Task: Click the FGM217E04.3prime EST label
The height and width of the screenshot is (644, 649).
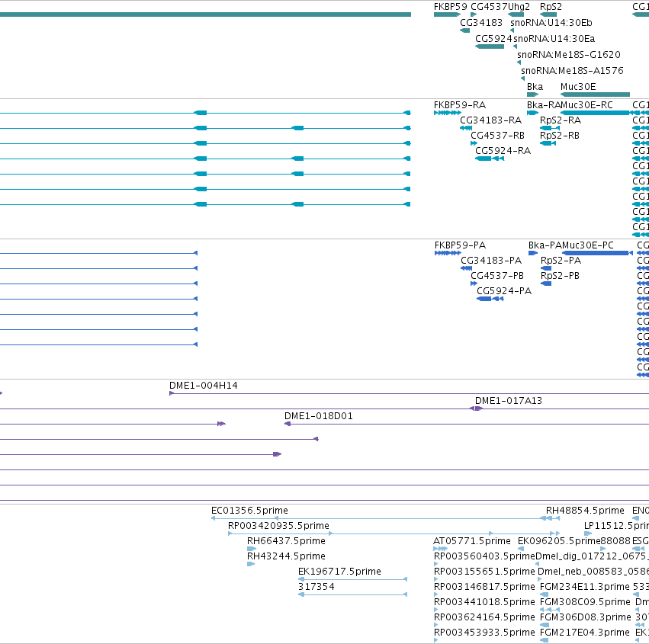Action: pos(585,633)
